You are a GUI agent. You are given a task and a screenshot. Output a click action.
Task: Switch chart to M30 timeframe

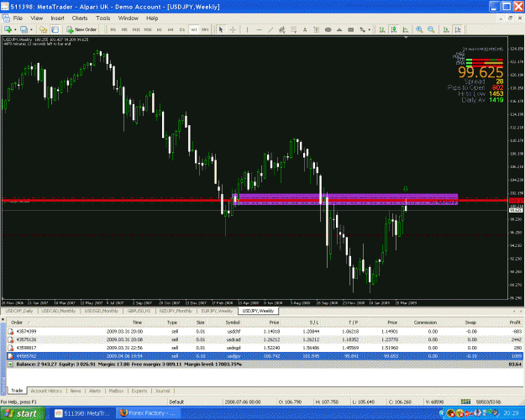[x=148, y=29]
